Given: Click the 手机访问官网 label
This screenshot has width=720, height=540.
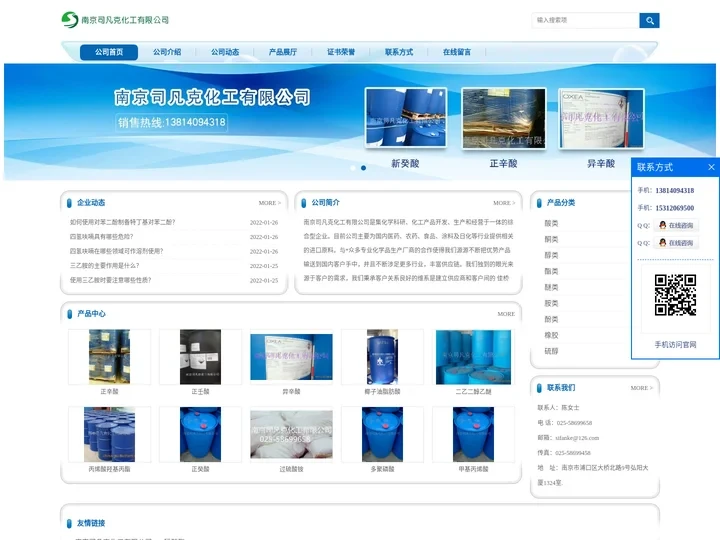Looking at the screenshot, I should coord(675,345).
